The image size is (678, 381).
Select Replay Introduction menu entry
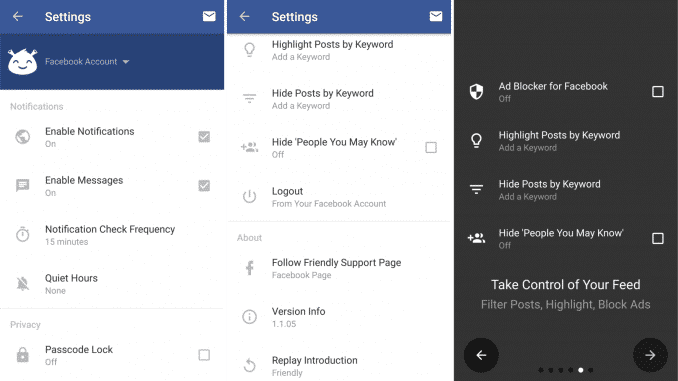(x=339, y=366)
